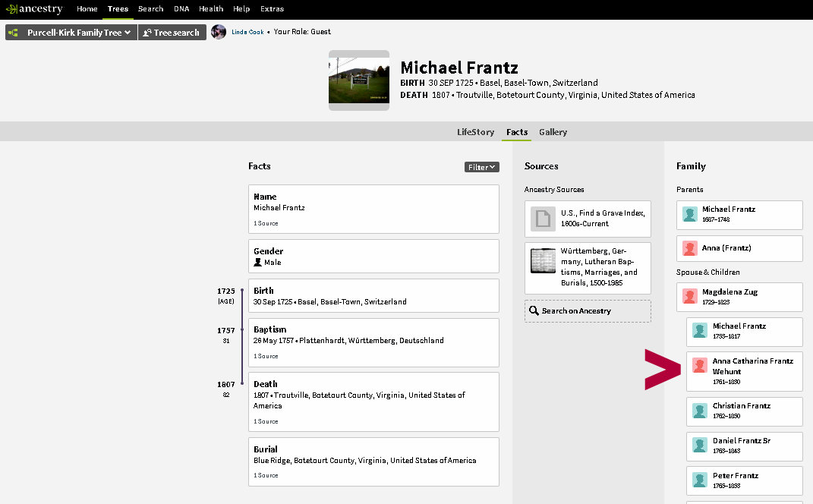Open the Tree search button

[x=172, y=33]
